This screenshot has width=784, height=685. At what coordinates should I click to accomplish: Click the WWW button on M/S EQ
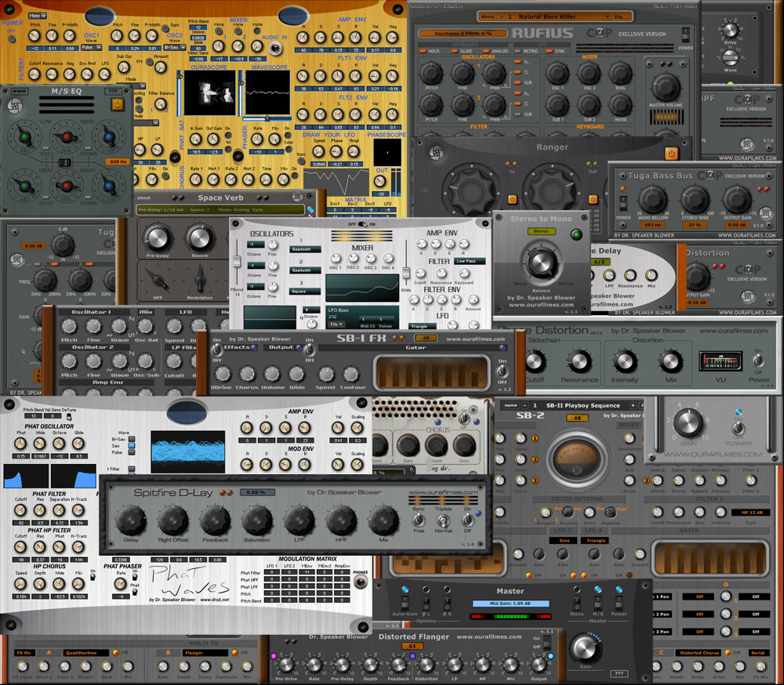[x=19, y=91]
